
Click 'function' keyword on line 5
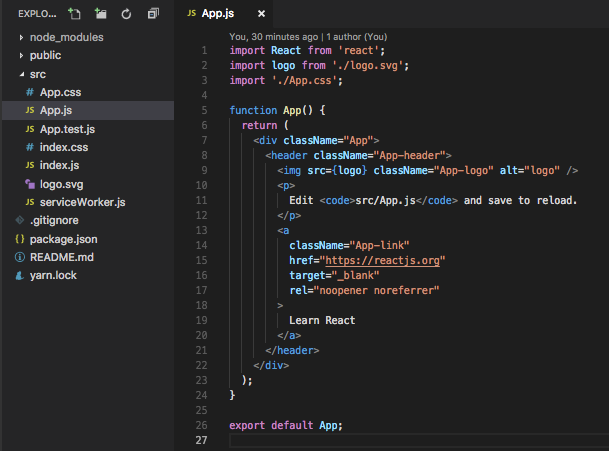pos(253,110)
